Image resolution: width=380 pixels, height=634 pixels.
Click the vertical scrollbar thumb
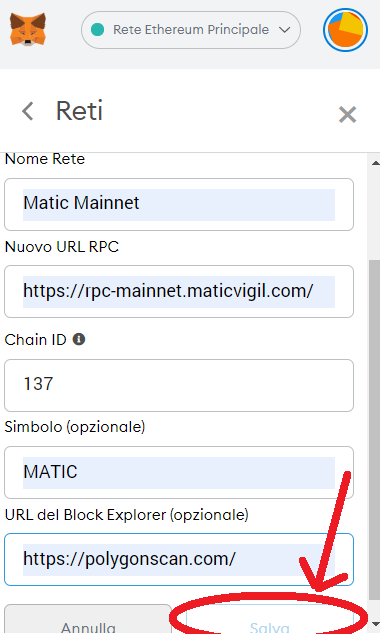click(x=375, y=431)
